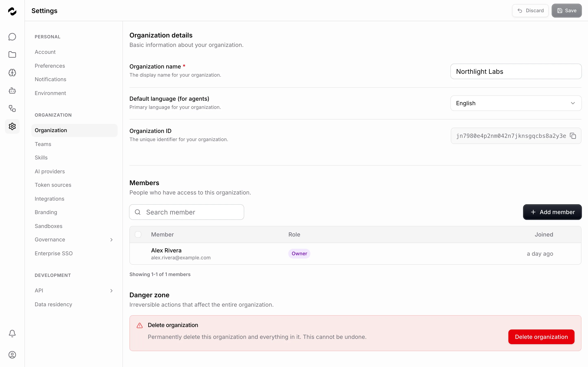Screen dimensions: 588x367
Task: Click the settings gear icon in sidebar
Action: [12, 126]
